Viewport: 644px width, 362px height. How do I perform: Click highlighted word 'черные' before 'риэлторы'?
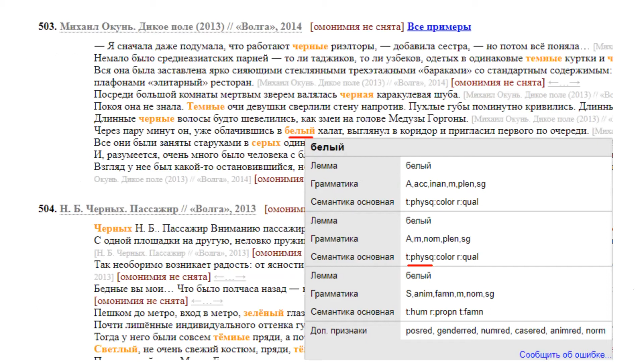click(x=310, y=46)
